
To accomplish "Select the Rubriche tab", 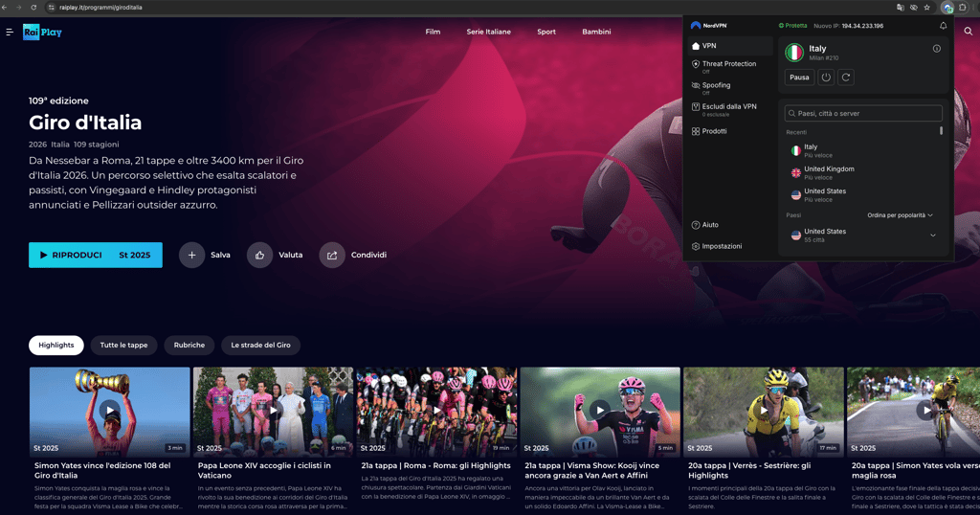I will [189, 345].
